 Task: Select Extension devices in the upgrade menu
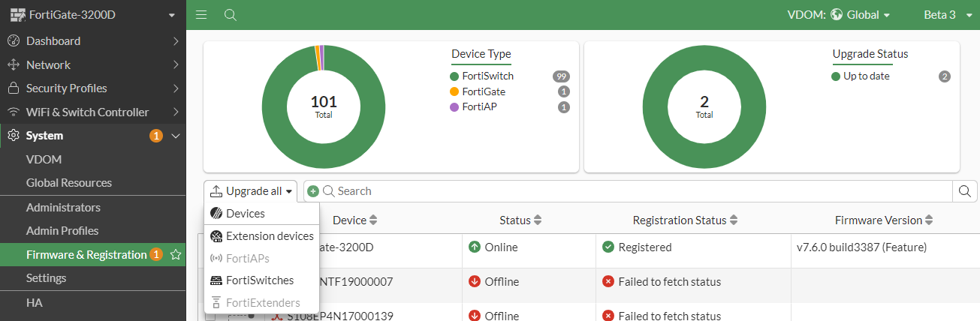coord(269,236)
